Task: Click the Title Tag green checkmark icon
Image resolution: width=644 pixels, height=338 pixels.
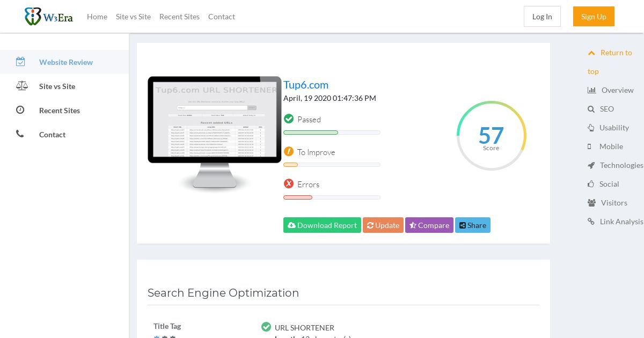Action: tap(266, 327)
